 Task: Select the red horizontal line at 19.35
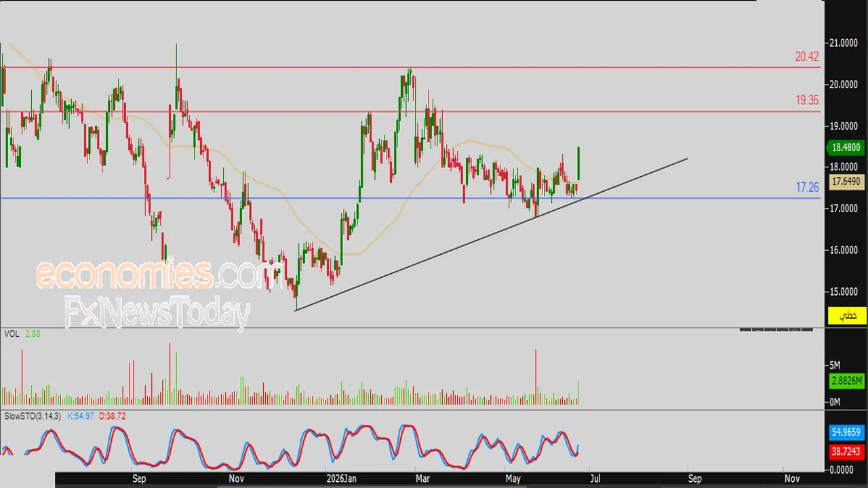point(410,111)
